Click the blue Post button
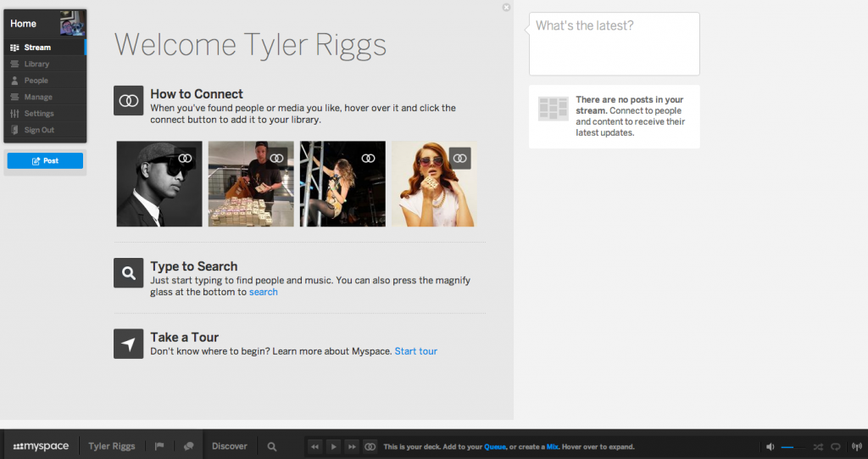868x459 pixels. 45,160
